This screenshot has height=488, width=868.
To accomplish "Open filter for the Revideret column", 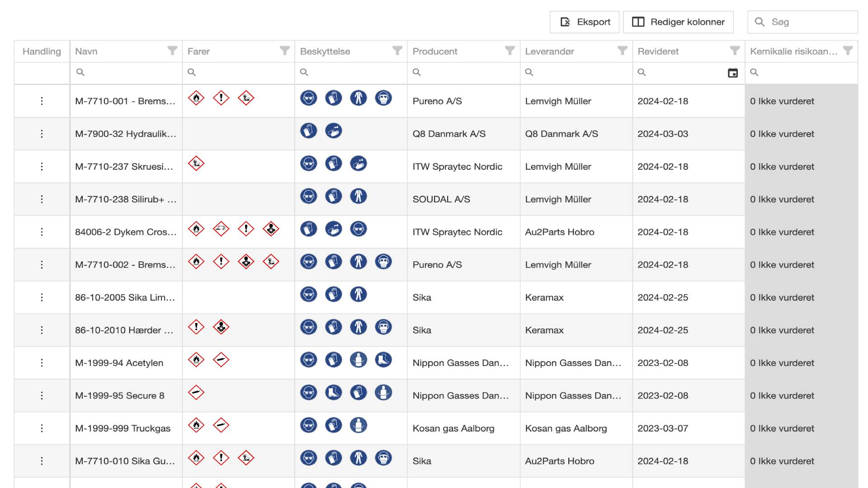I will tap(735, 51).
